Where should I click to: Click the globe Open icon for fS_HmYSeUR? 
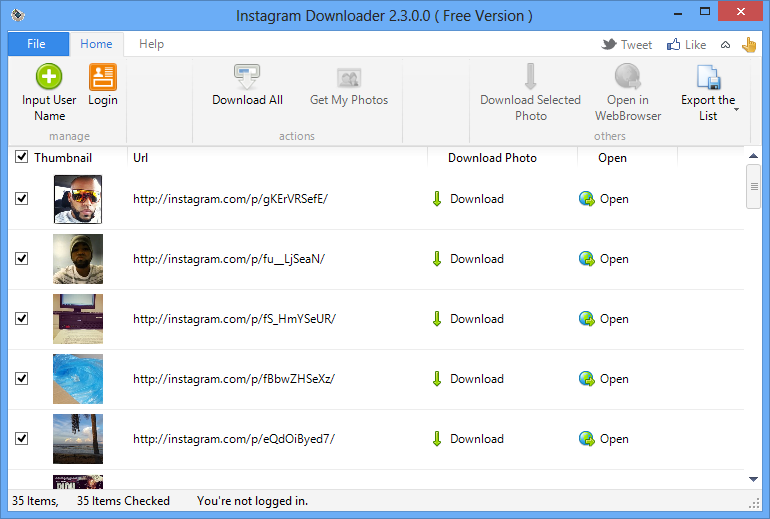click(586, 319)
